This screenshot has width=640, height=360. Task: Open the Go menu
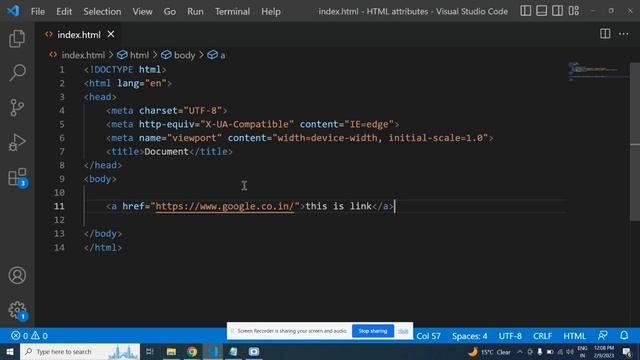coord(170,11)
